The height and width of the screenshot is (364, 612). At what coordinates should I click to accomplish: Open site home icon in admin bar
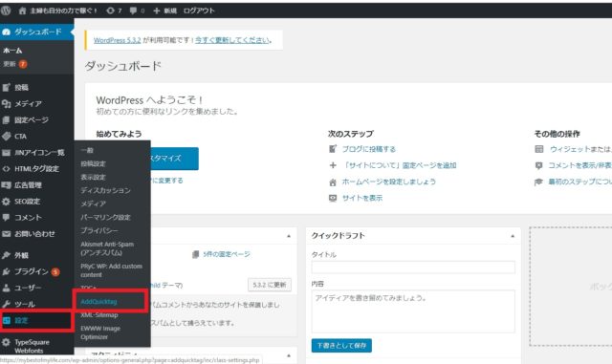tap(22, 11)
